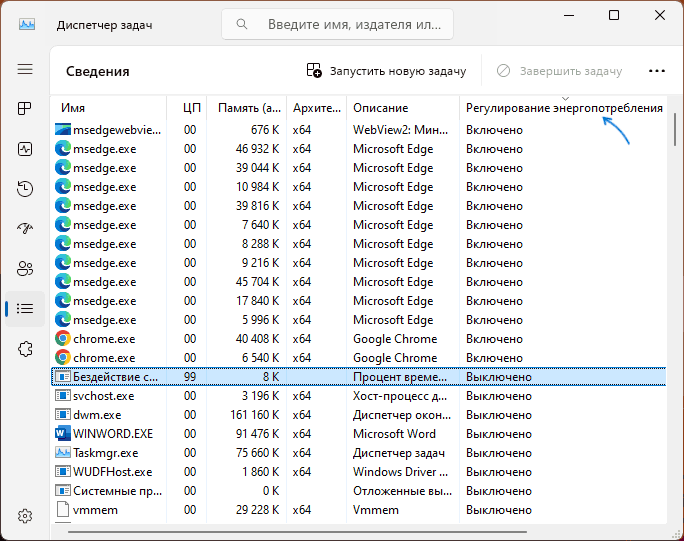Click memory value 161 160 K
The height and width of the screenshot is (541, 684).
tap(255, 415)
